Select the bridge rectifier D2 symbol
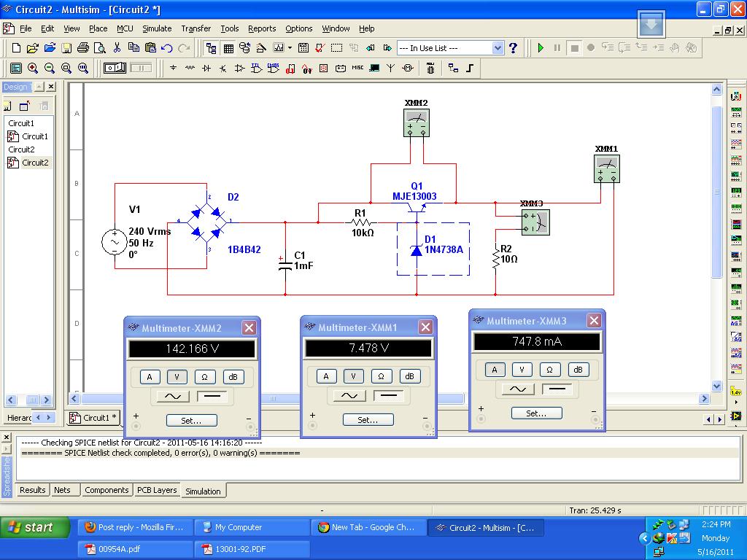This screenshot has width=747, height=560. [206, 222]
